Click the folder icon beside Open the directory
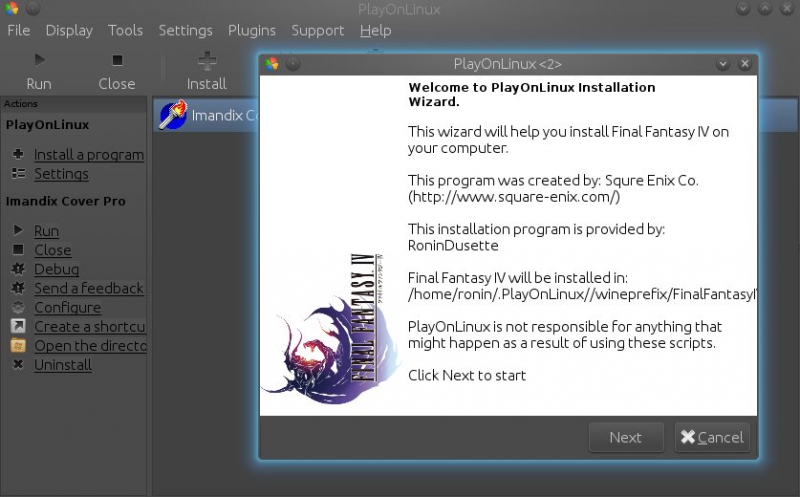Screen dimensions: 800x497 [x=18, y=345]
